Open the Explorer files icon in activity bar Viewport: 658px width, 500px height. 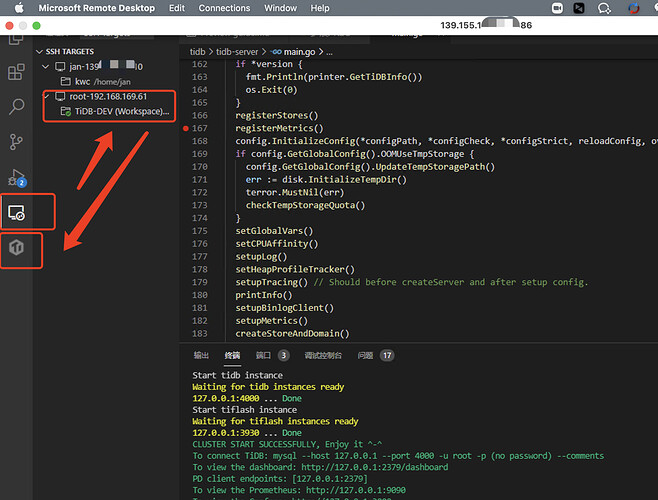tap(16, 39)
